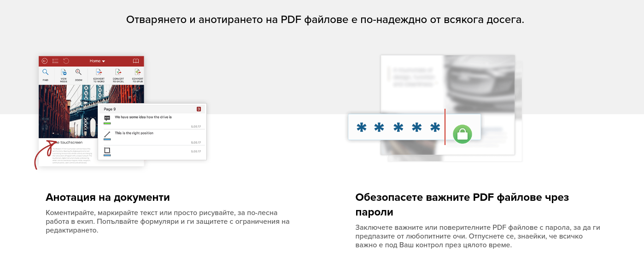Click the undo arrow icon in red toolbar
The height and width of the screenshot is (280, 644).
66,61
